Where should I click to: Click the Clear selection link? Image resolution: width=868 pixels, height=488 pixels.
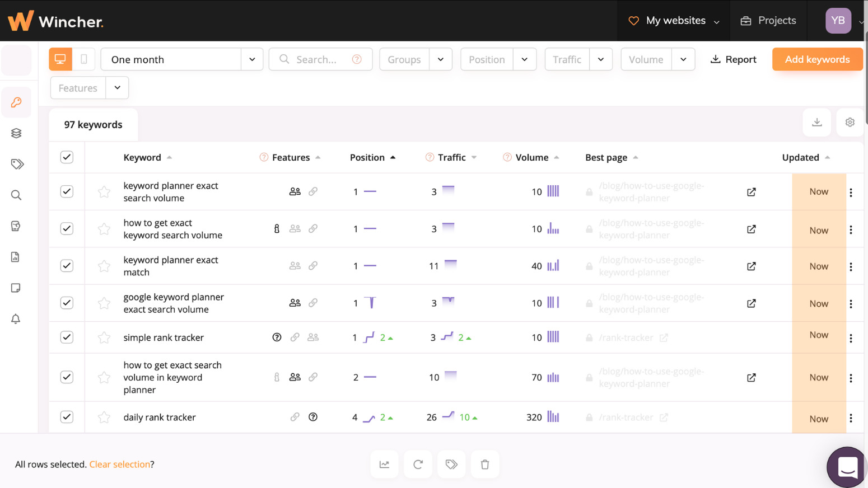119,464
